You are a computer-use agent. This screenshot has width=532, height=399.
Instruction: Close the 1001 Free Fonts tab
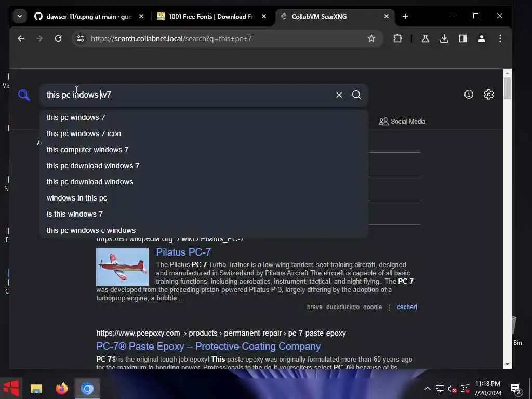[x=264, y=16]
